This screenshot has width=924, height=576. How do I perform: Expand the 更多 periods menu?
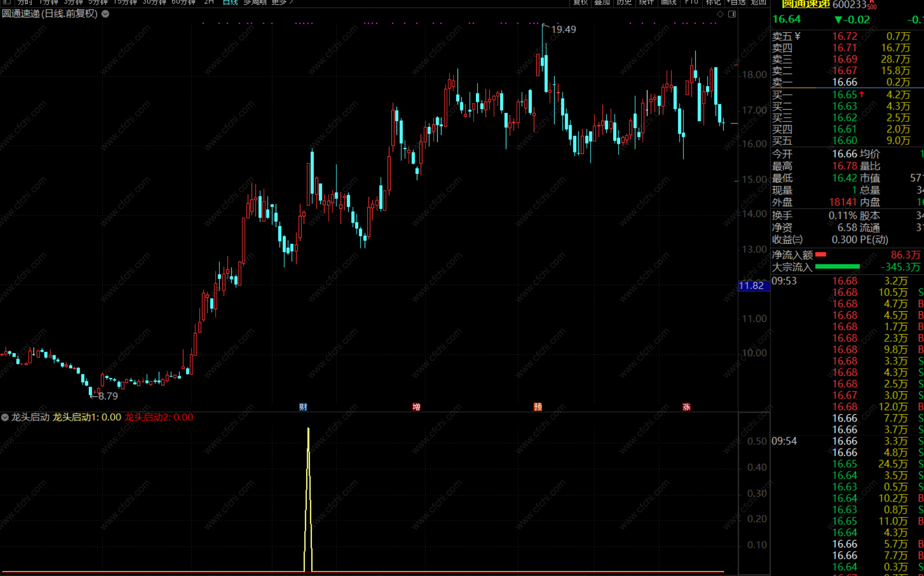click(x=282, y=2)
